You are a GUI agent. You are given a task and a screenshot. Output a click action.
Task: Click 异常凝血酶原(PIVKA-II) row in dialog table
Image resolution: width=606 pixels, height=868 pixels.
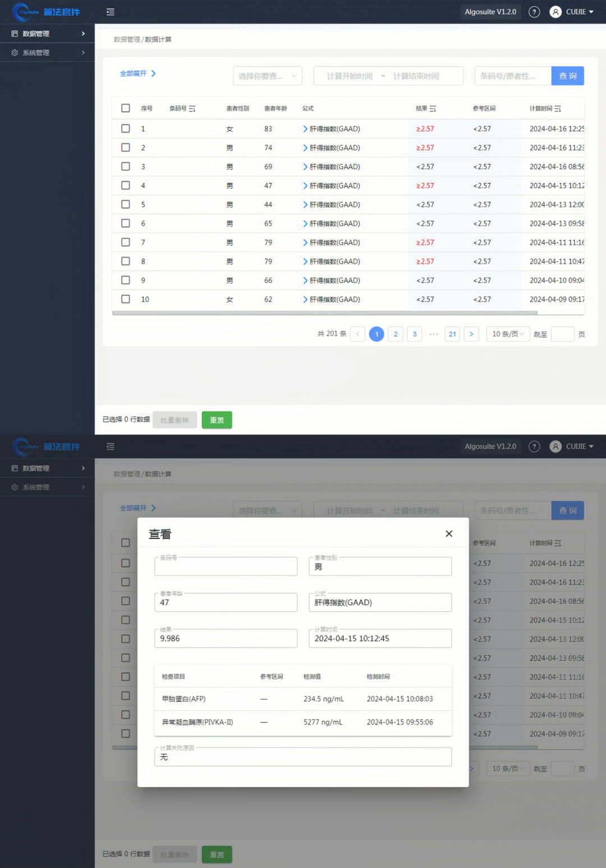(x=303, y=723)
